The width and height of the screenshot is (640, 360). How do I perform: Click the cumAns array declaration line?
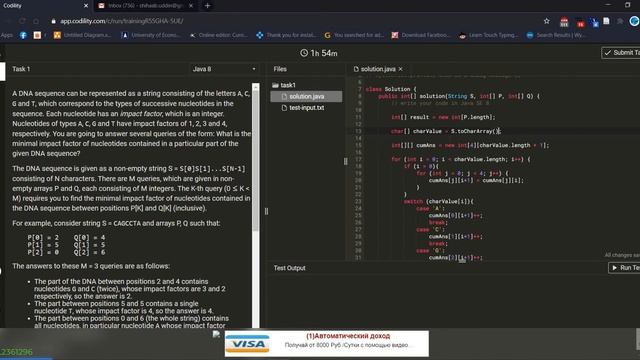click(470, 145)
